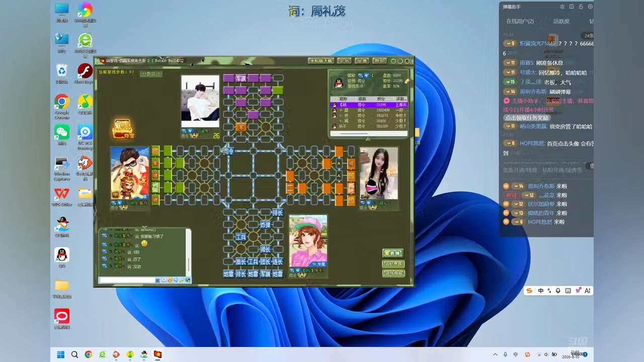The height and width of the screenshot is (362, 644).
Task: Open taskbar Search
Action: (x=74, y=354)
